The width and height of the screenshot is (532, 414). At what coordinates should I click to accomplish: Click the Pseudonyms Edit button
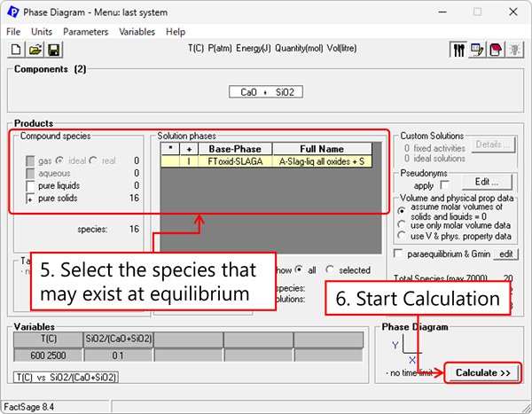487,182
